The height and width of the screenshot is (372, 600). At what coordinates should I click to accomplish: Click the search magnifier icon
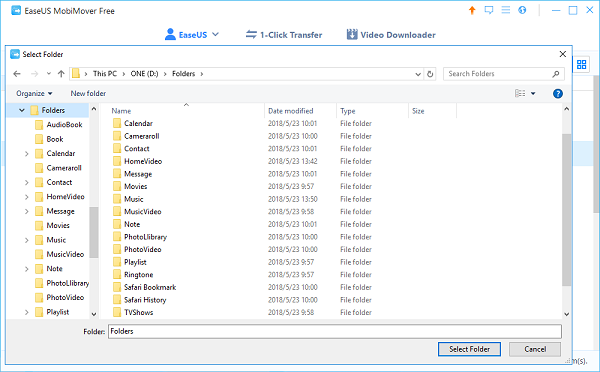coord(556,74)
